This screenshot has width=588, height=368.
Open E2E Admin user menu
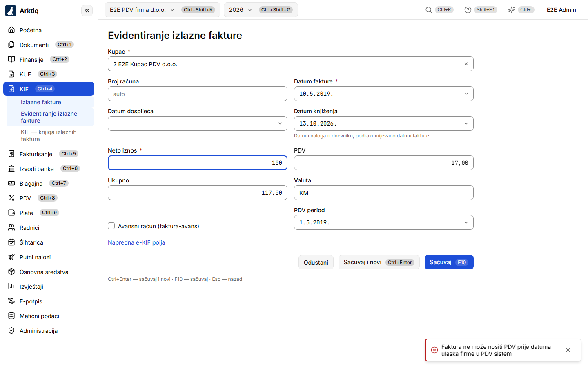(x=561, y=10)
